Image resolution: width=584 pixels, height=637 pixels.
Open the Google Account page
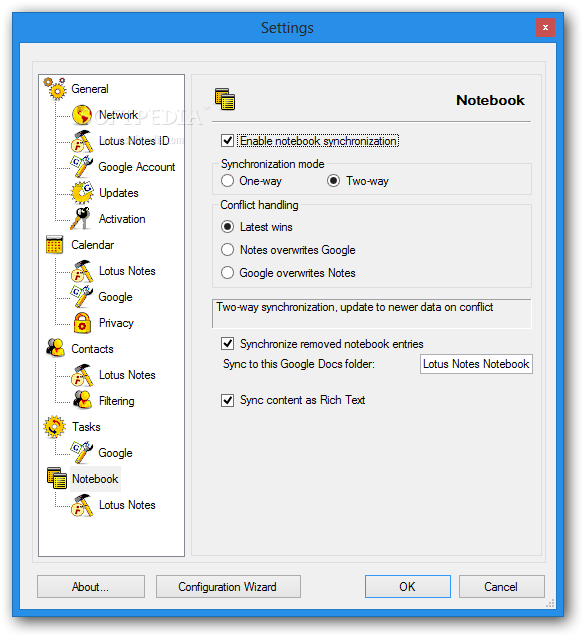(136, 167)
